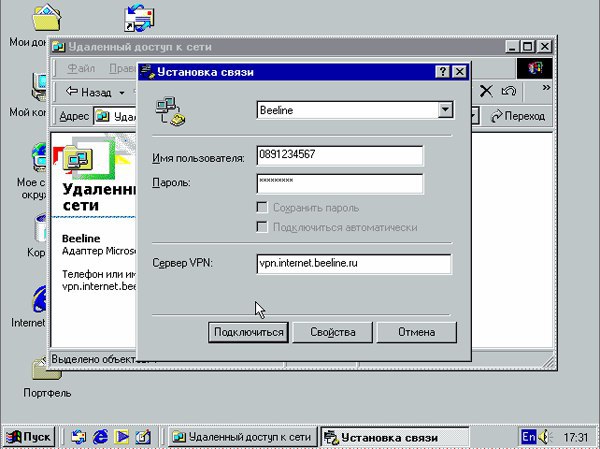Screen dimensions: 600x449
Task: Enable Подключиться автоматически checkbox
Action: tap(262, 227)
